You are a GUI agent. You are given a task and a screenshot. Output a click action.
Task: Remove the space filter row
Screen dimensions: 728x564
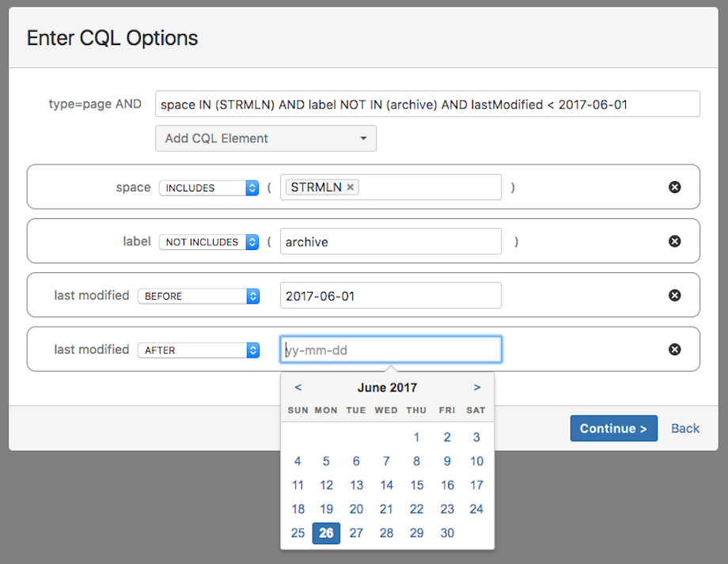[x=674, y=187]
